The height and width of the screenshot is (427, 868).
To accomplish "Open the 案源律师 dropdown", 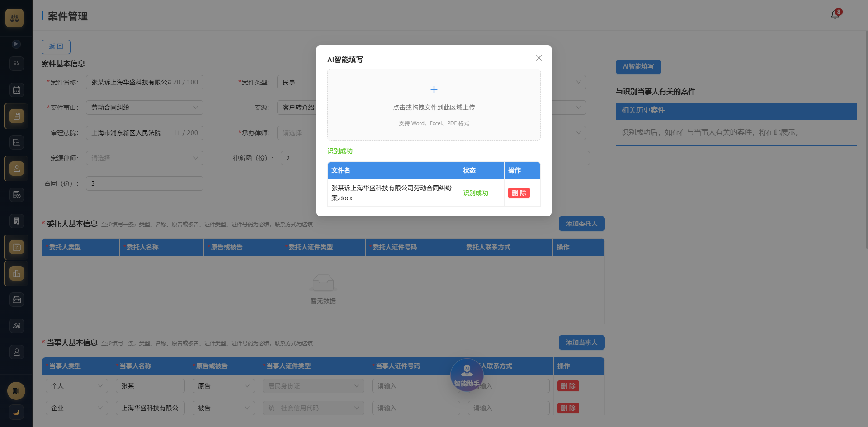I will pos(145,158).
